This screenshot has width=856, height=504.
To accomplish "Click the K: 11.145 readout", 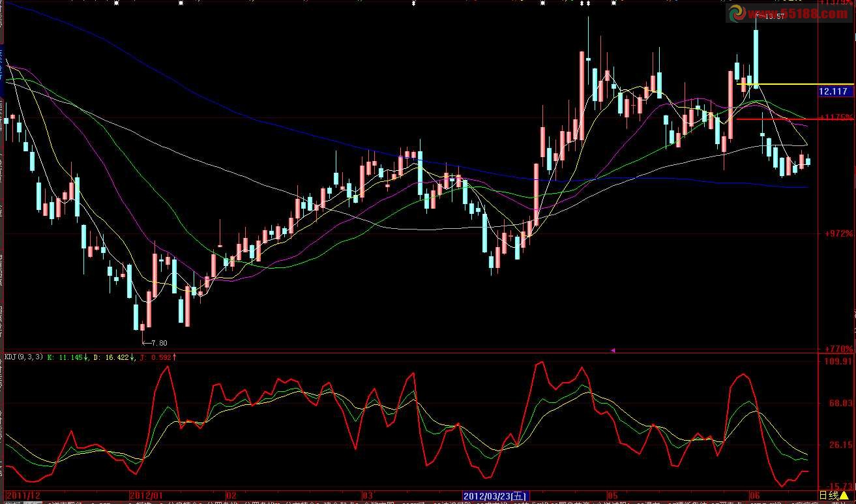I will click(x=68, y=357).
